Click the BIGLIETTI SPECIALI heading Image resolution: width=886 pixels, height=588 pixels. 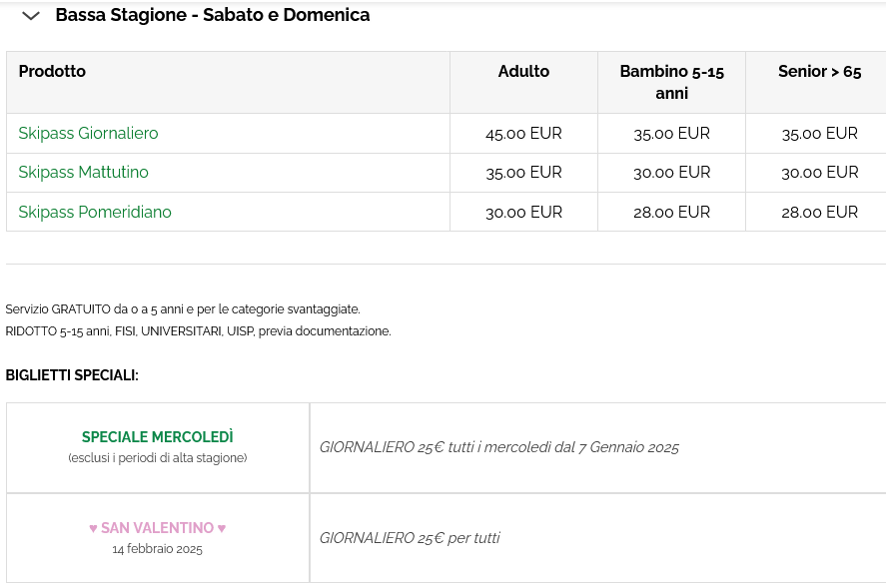click(72, 375)
